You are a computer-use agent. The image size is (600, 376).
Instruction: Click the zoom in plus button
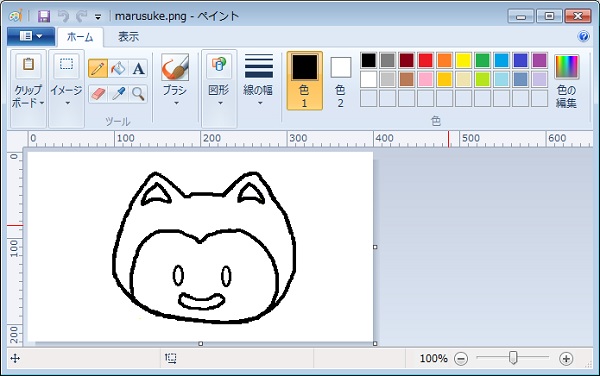[x=566, y=359]
